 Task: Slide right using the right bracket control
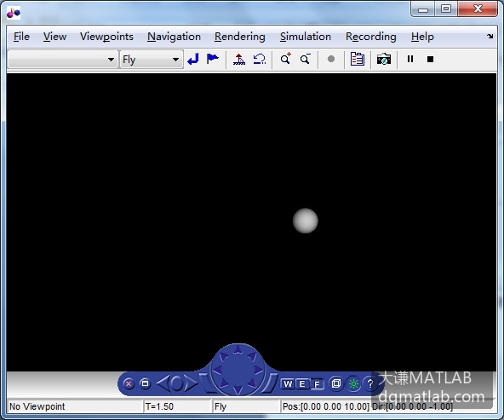tap(271, 383)
